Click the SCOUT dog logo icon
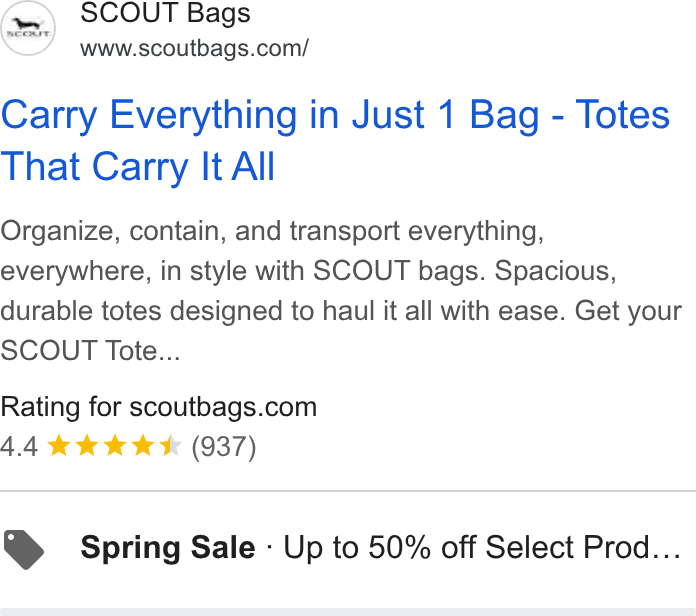Viewport: 696px width, 616px height. click(28, 28)
